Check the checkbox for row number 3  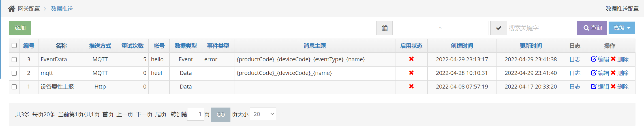[14, 60]
